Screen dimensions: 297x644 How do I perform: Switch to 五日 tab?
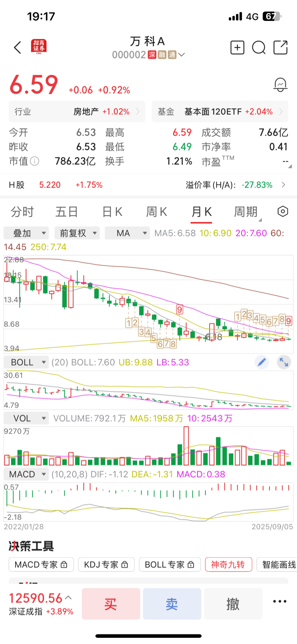(67, 212)
